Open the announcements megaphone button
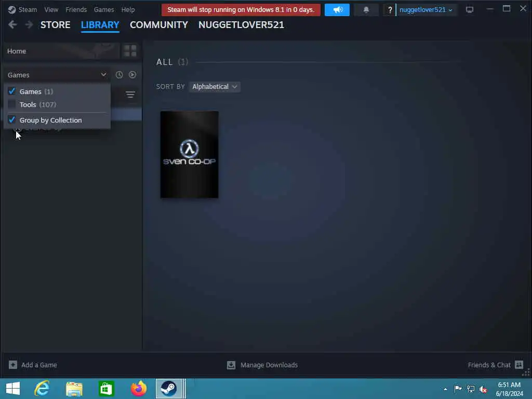The width and height of the screenshot is (532, 399). pyautogui.click(x=337, y=10)
